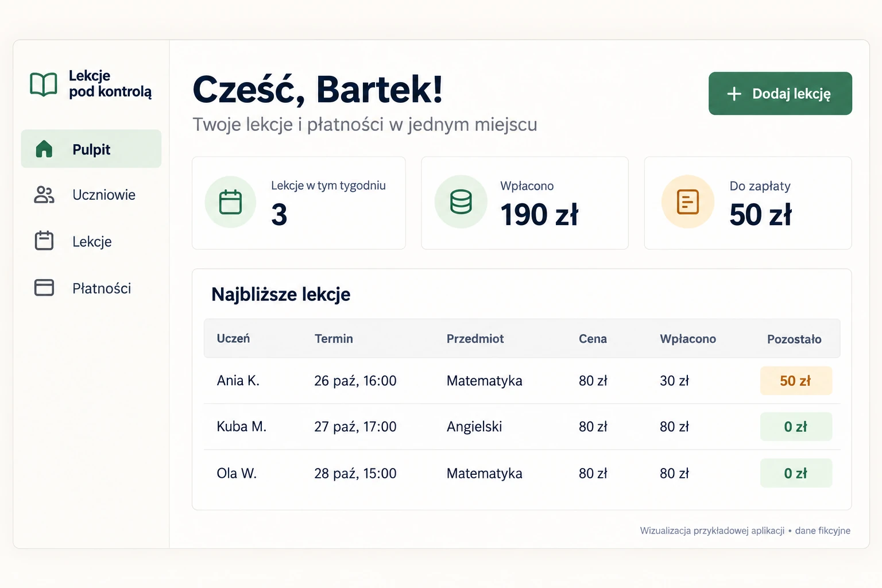Click Angielski subject cell
Viewport: 882px width, 588px height.
474,427
